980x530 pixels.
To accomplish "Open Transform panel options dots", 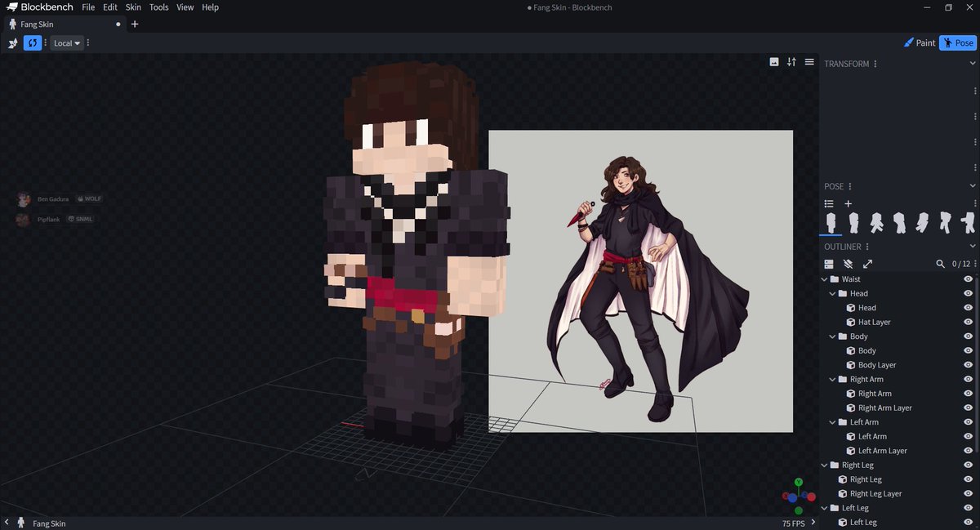I will [x=875, y=64].
